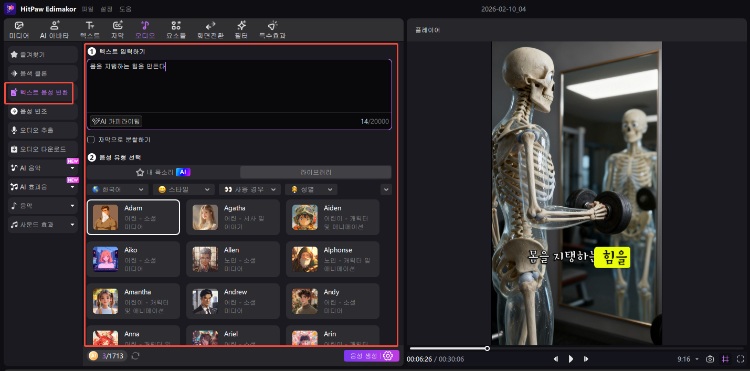The height and width of the screenshot is (371, 750).
Task: Click the refresh icon beside credits counter
Action: point(135,356)
